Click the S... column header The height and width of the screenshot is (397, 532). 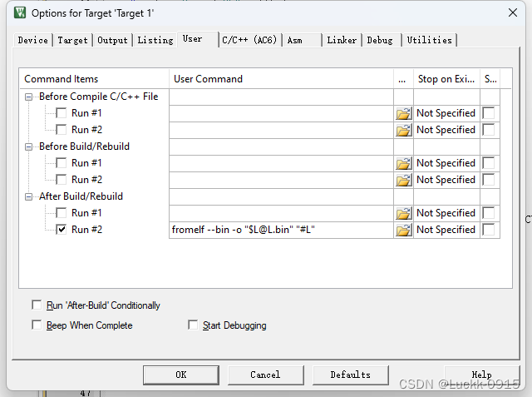tap(490, 79)
